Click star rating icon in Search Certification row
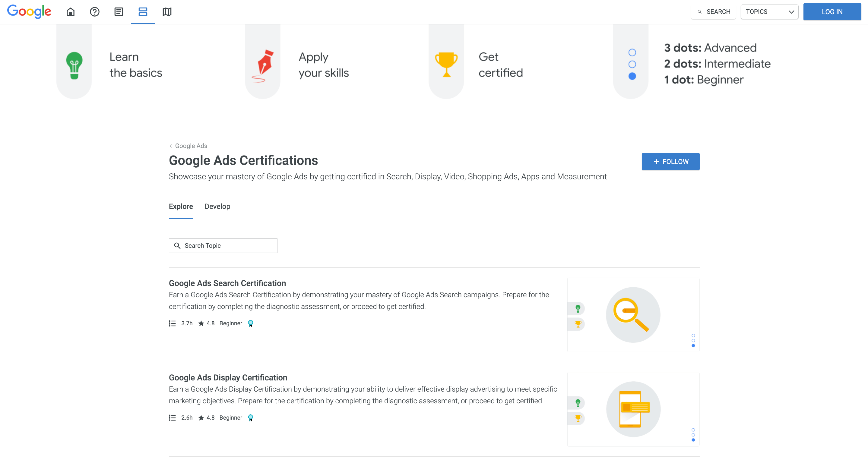The height and width of the screenshot is (457, 868). click(201, 323)
